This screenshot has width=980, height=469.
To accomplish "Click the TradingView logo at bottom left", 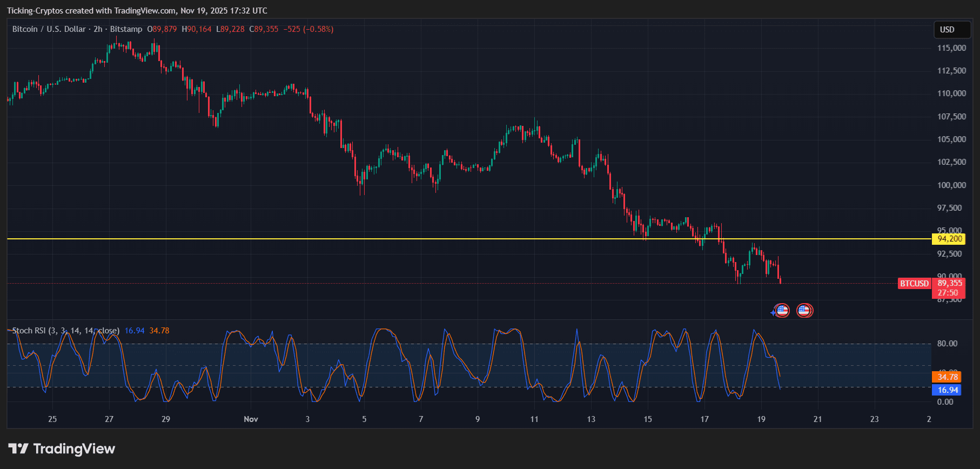I will [x=62, y=449].
